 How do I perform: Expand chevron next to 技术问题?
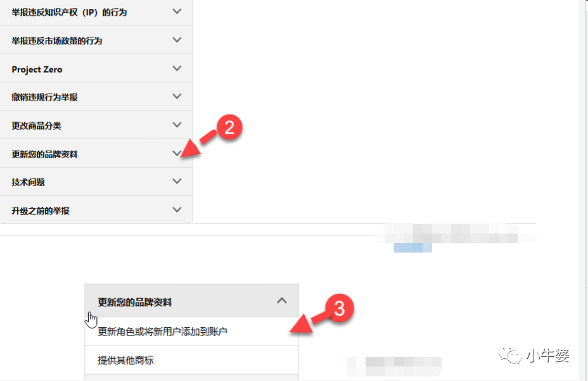[177, 182]
